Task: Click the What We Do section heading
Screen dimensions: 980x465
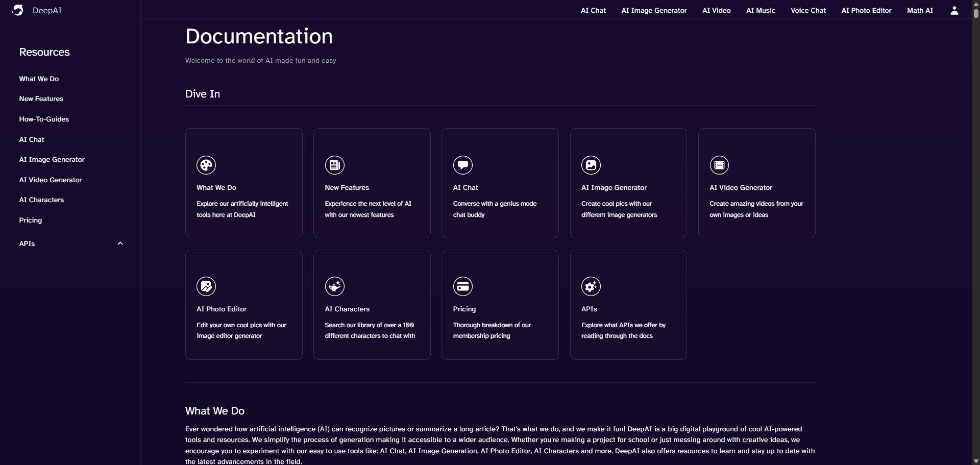Action: [x=215, y=411]
